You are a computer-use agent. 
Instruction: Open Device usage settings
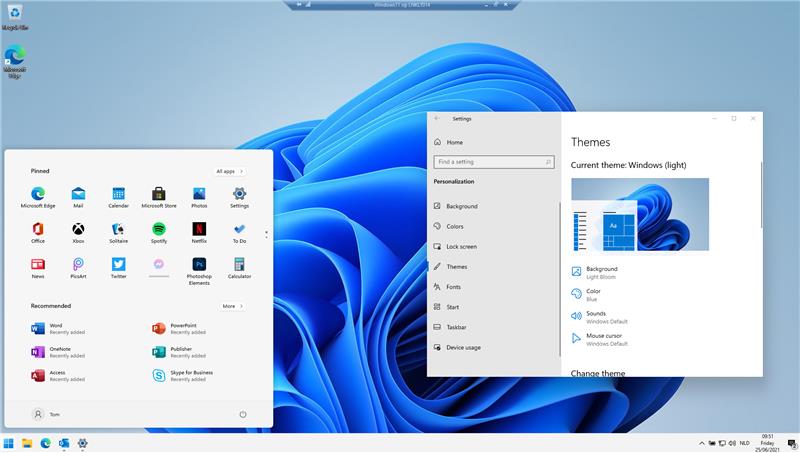point(457,347)
